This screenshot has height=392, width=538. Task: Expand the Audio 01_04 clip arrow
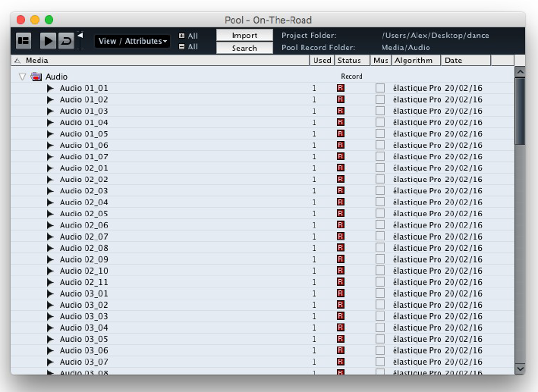[x=50, y=122]
